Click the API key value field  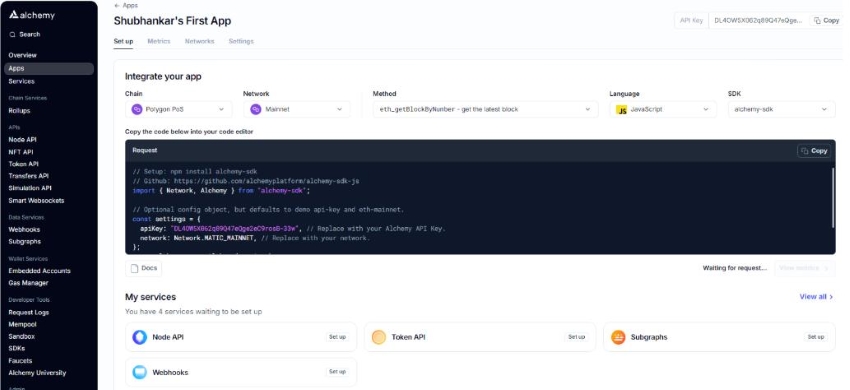758,20
